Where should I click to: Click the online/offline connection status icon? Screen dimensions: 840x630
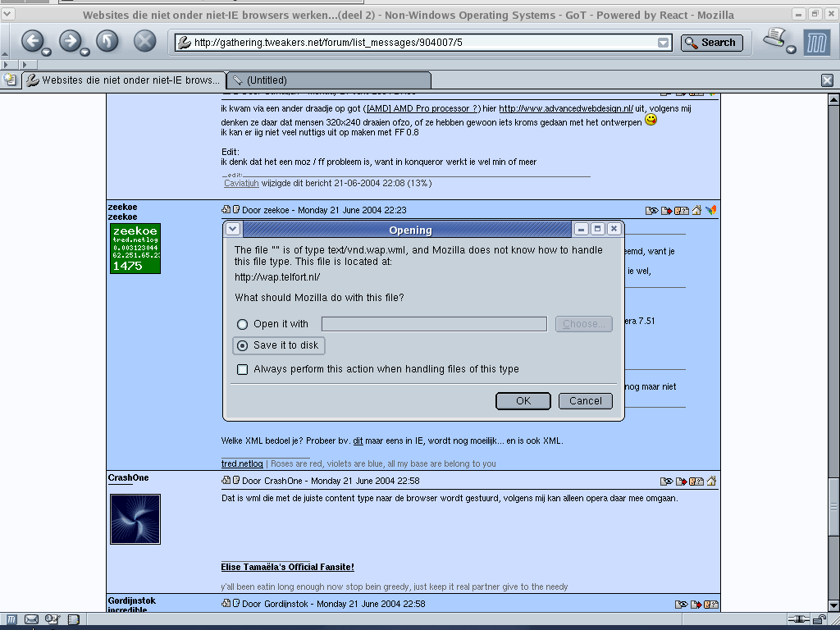[799, 620]
